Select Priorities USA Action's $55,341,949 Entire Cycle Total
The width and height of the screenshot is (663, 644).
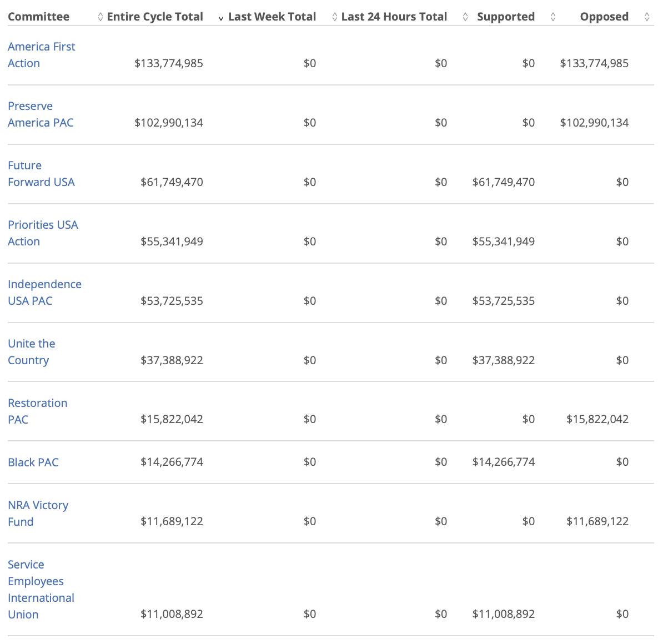(172, 241)
